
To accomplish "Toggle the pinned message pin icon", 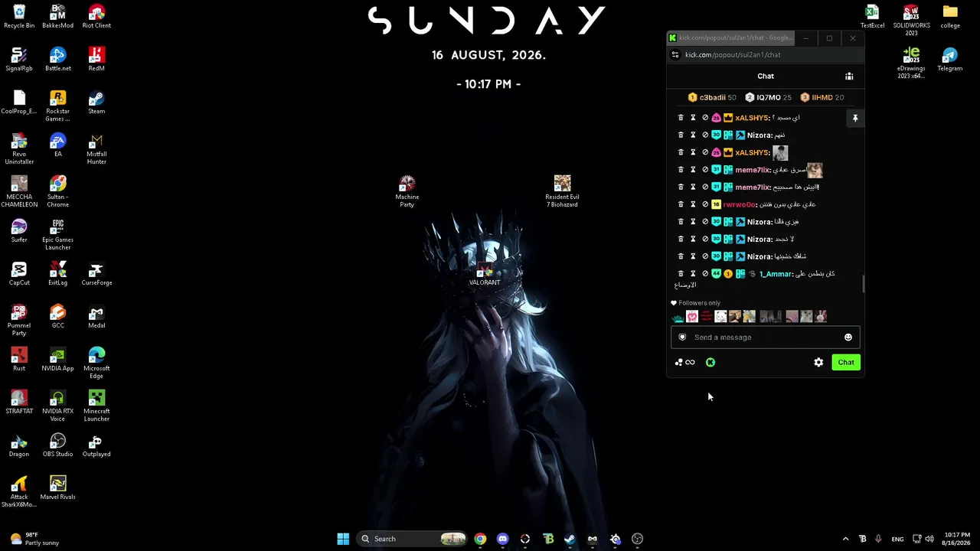I will pos(855,118).
